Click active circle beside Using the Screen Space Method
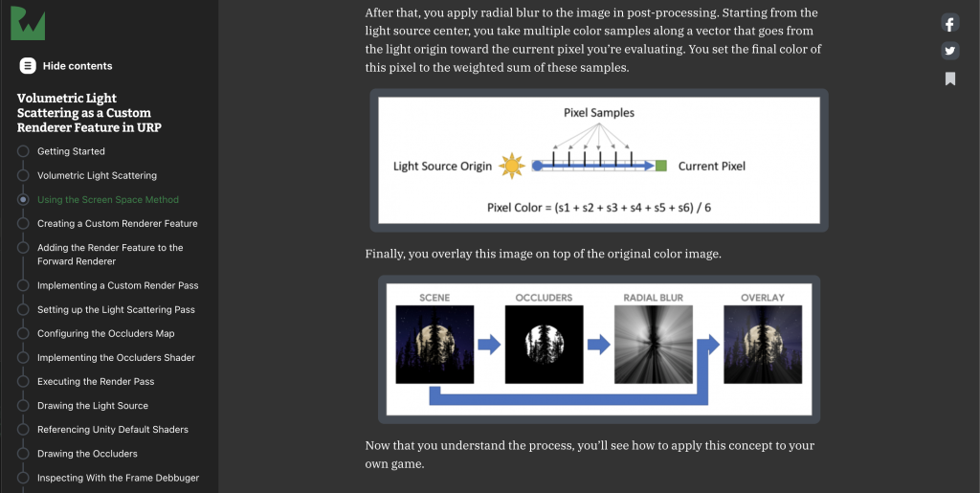 pyautogui.click(x=23, y=199)
